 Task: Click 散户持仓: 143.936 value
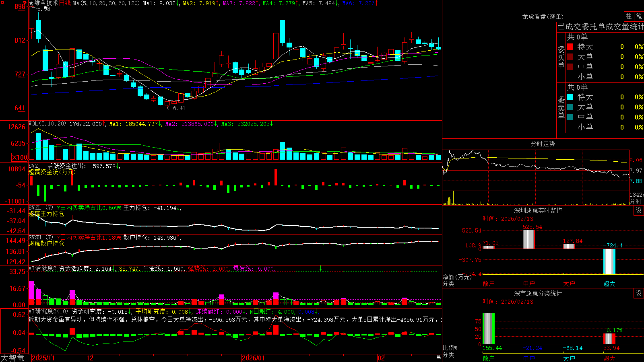tap(151, 238)
